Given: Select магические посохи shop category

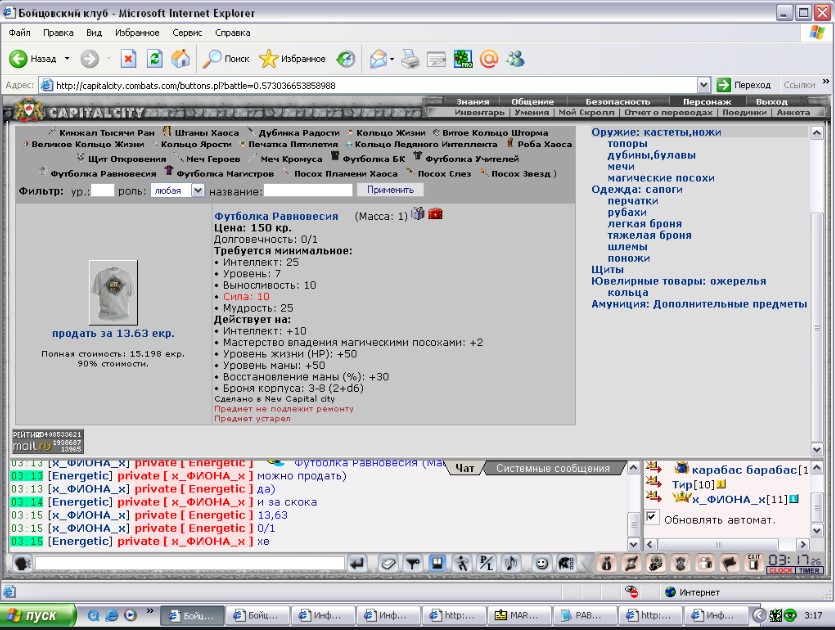Looking at the screenshot, I should tap(661, 178).
